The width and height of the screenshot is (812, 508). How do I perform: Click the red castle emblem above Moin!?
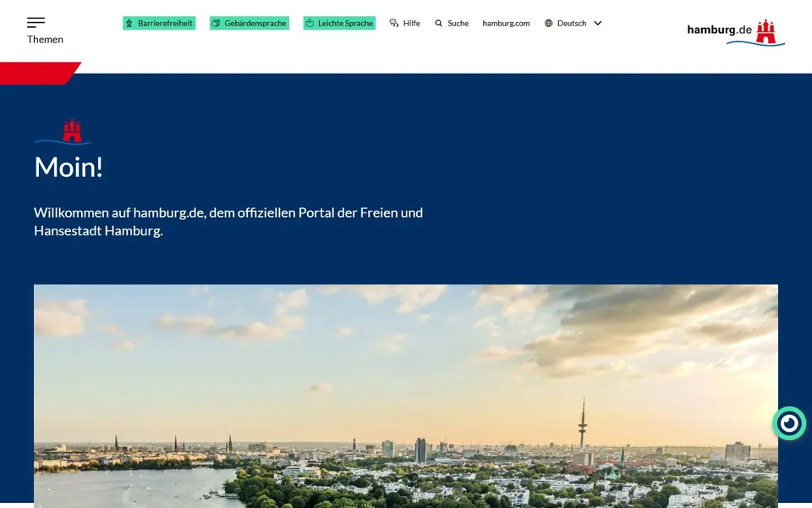pos(72,131)
